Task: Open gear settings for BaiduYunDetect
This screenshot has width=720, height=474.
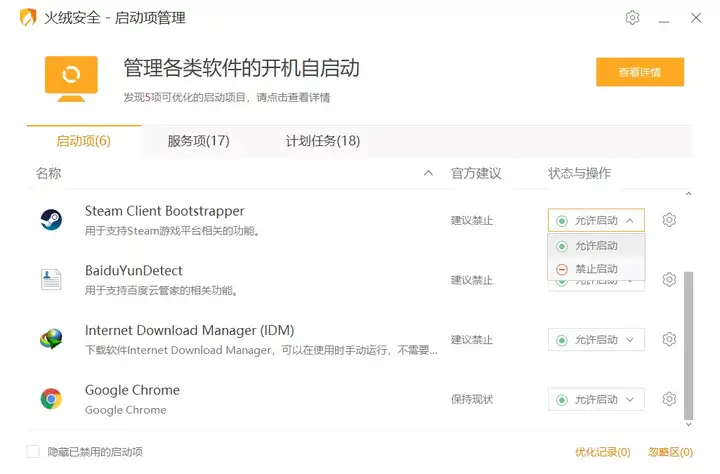Action: (x=669, y=279)
